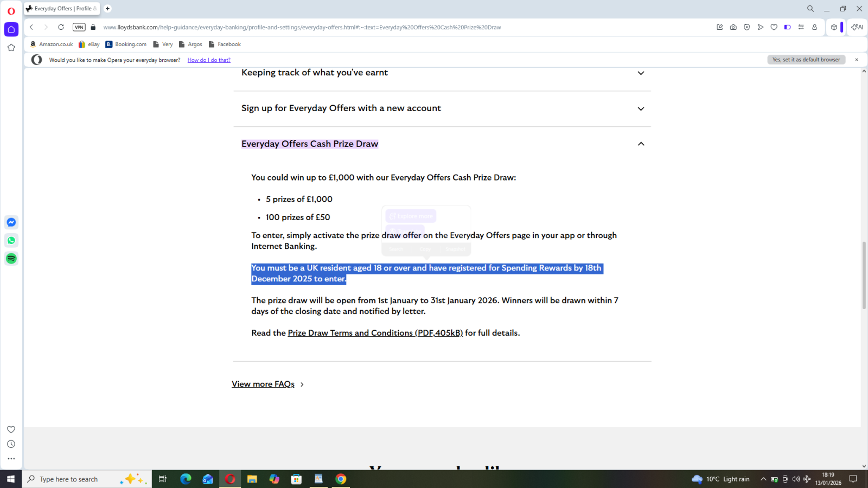Open Messenger in the sidebar
Screen dimensions: 868x488
pos(11,222)
